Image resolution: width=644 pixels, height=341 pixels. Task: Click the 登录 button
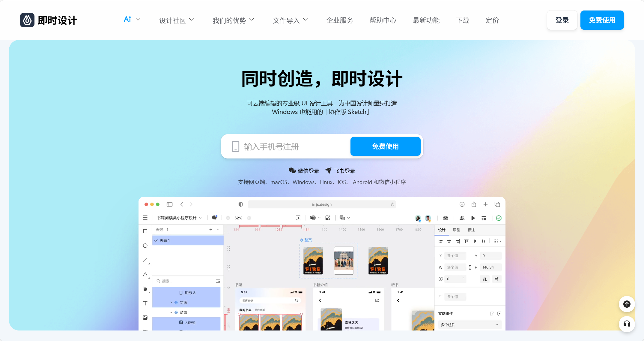coord(562,20)
